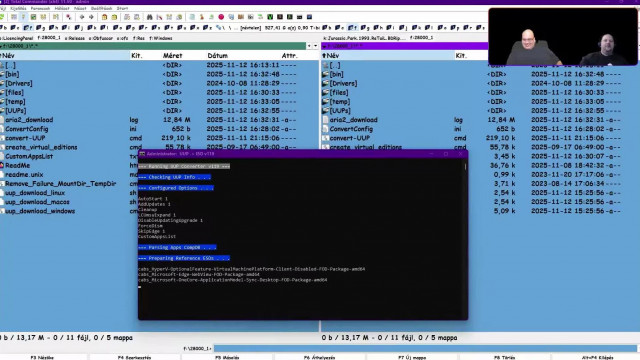Click the binoculars search icon in the toolbar

click(x=149, y=17)
